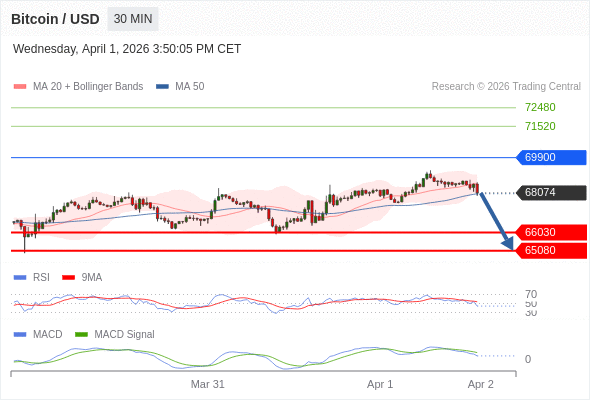This screenshot has height=400, width=590.
Task: Click the 30 MIN timeframe badge
Action: point(133,19)
